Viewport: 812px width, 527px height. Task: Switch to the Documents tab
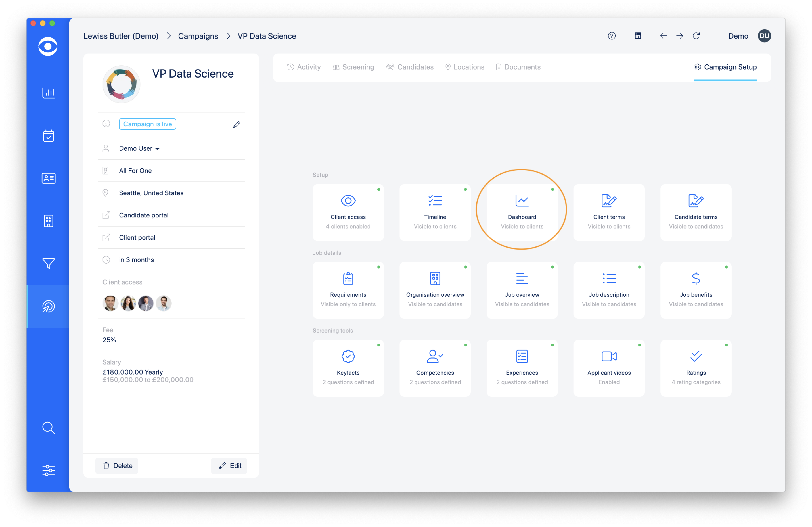(x=518, y=67)
